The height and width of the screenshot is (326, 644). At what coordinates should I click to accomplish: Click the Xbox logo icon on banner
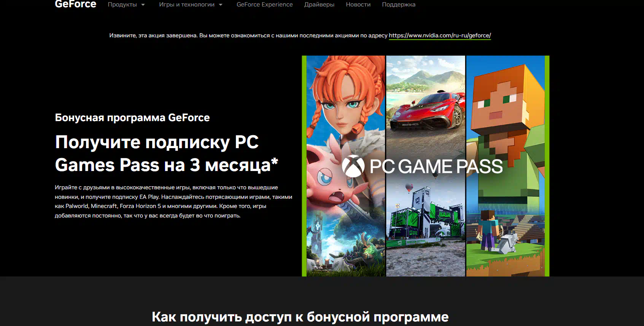pyautogui.click(x=353, y=166)
